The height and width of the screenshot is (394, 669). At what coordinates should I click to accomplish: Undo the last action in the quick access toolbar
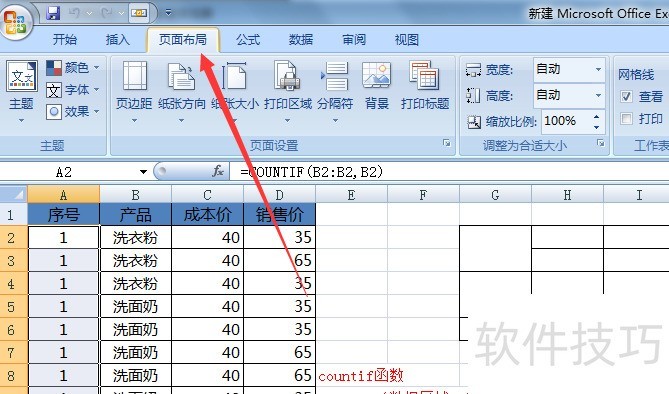tap(74, 13)
